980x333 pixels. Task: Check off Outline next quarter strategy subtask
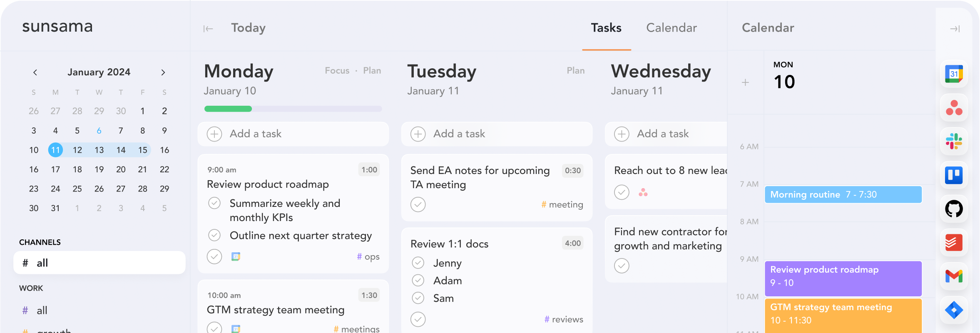(x=214, y=235)
